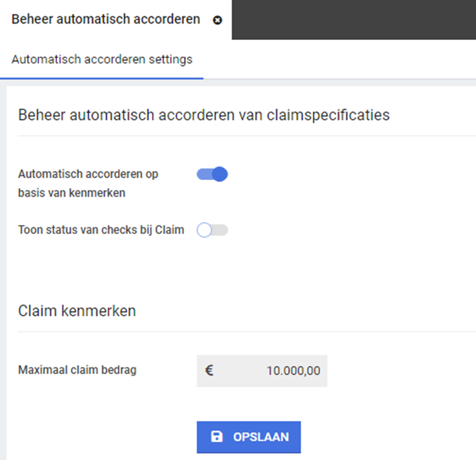
Task: Click empty space left of amount in field
Action: [240, 370]
